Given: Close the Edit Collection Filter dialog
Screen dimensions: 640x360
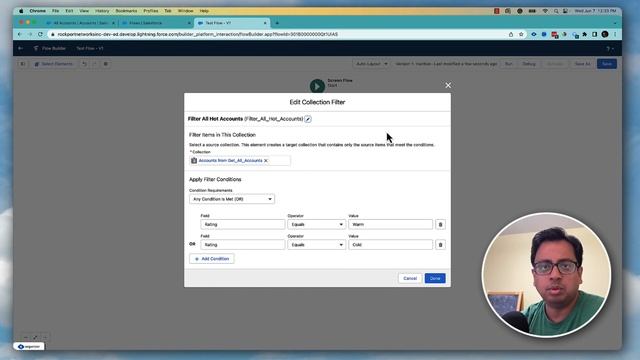Looking at the screenshot, I should pyautogui.click(x=448, y=85).
